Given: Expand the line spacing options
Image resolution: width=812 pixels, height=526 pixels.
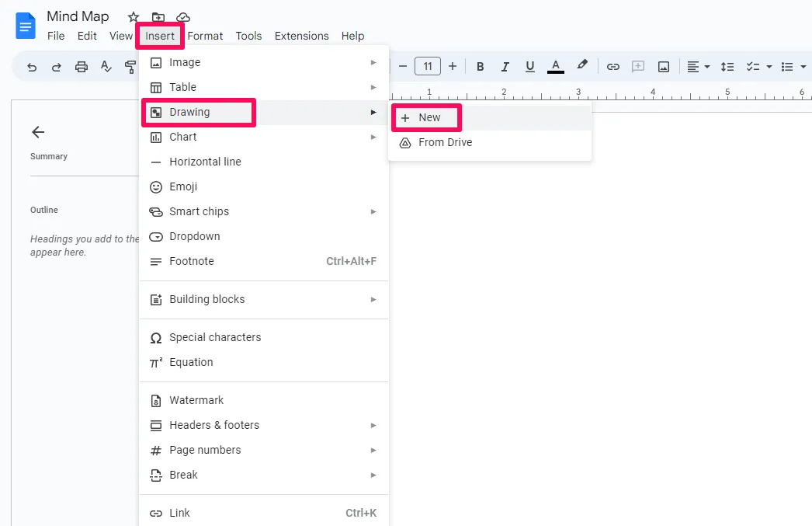Looking at the screenshot, I should click(x=727, y=66).
